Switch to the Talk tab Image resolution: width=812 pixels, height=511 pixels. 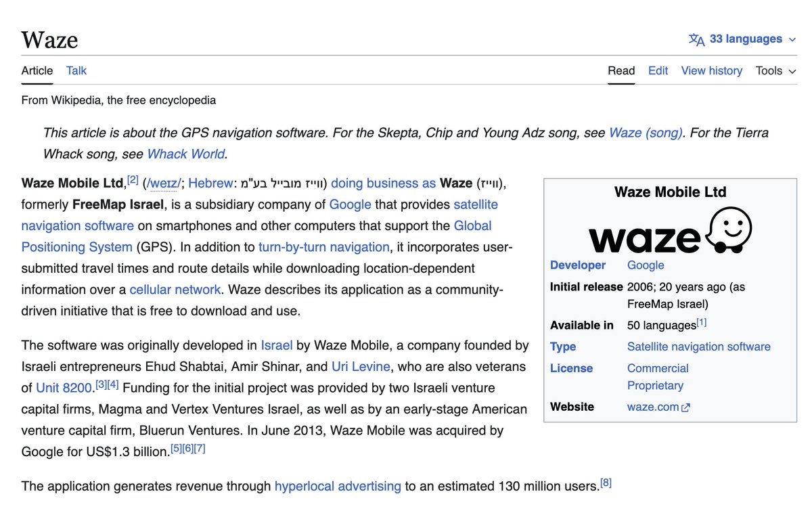coord(76,70)
